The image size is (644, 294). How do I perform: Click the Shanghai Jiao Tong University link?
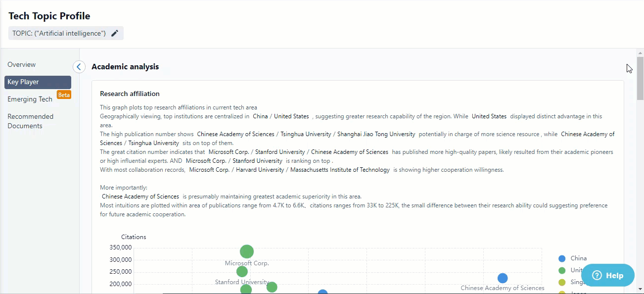(x=376, y=134)
